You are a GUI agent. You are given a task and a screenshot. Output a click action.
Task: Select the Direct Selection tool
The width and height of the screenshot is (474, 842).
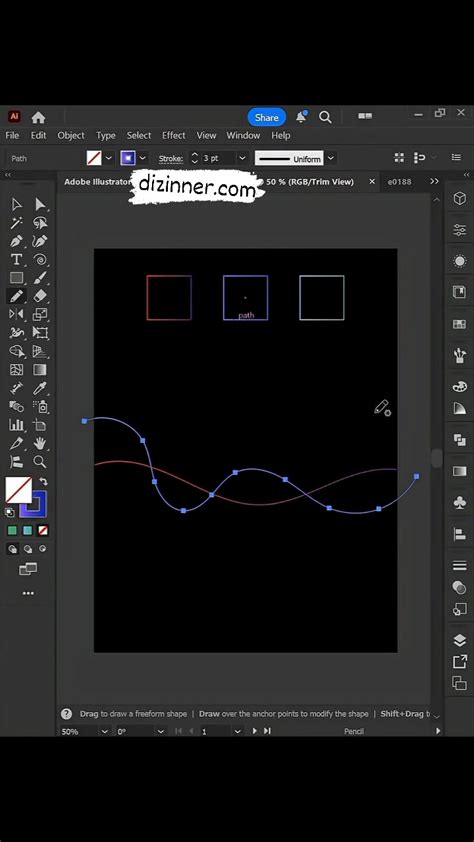tap(40, 205)
